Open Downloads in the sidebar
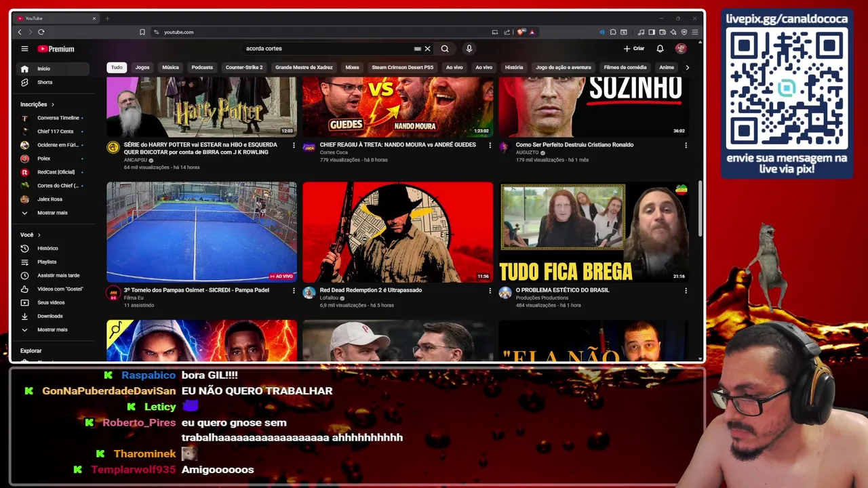The width and height of the screenshot is (868, 488). [53, 316]
